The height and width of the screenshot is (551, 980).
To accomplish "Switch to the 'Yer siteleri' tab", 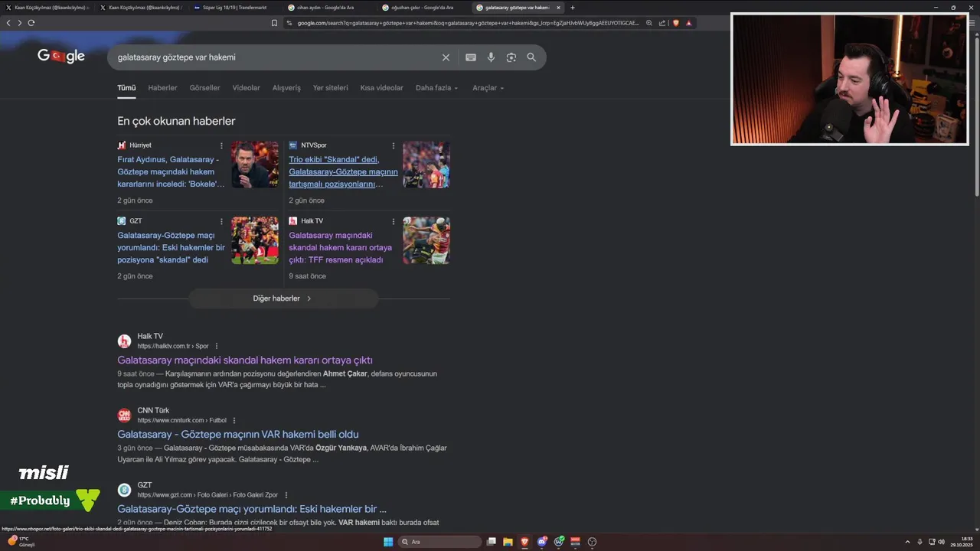I will 330,88.
